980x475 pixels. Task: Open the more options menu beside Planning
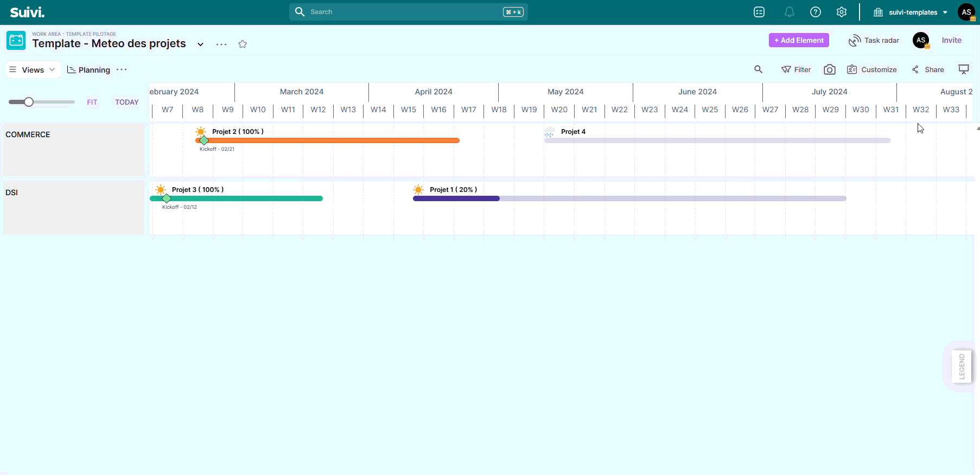122,69
